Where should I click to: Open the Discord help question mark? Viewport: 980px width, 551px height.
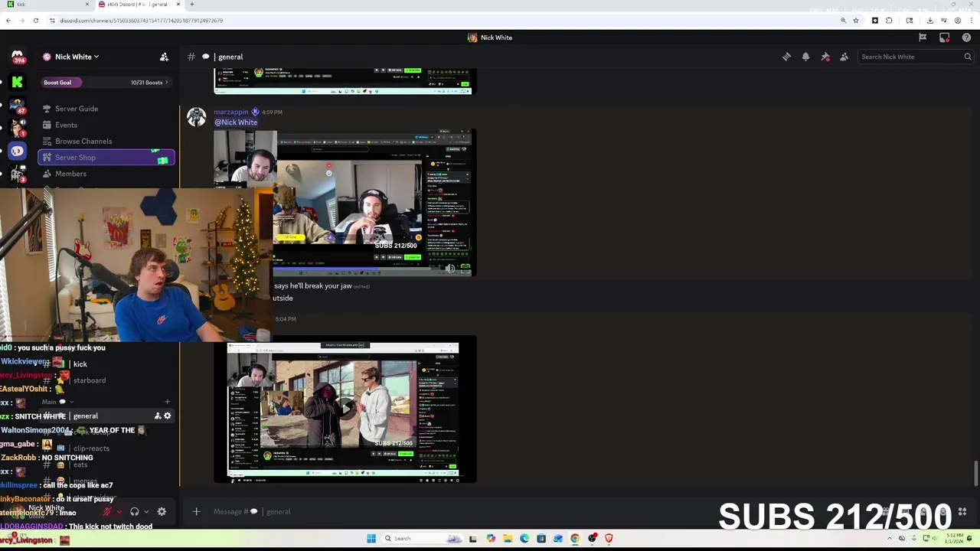(x=966, y=37)
